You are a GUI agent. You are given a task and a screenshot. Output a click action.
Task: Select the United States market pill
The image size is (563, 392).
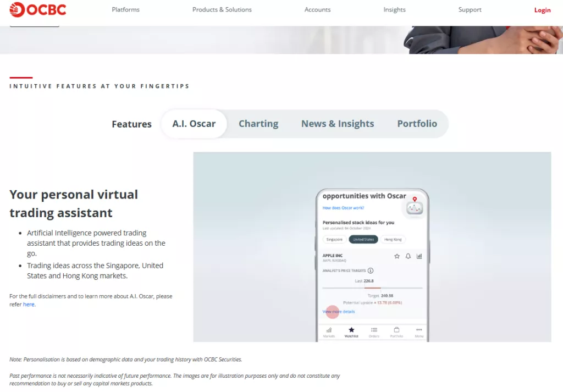pos(363,240)
